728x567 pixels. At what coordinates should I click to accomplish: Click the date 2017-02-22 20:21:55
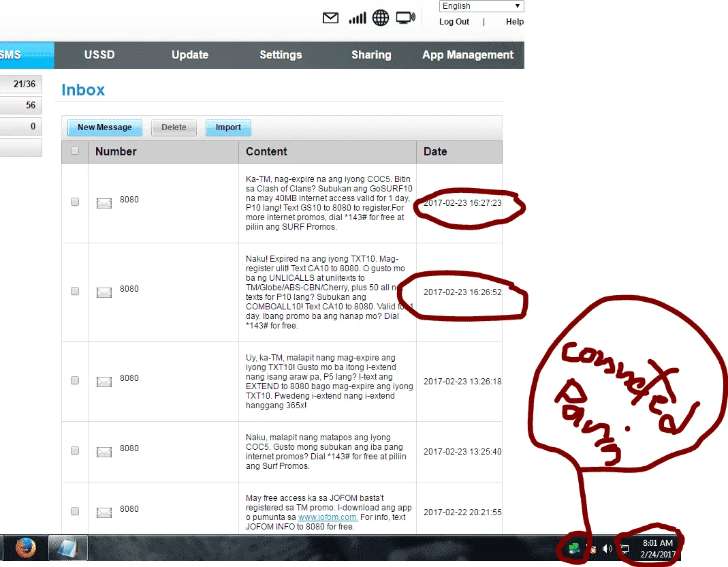click(x=462, y=512)
